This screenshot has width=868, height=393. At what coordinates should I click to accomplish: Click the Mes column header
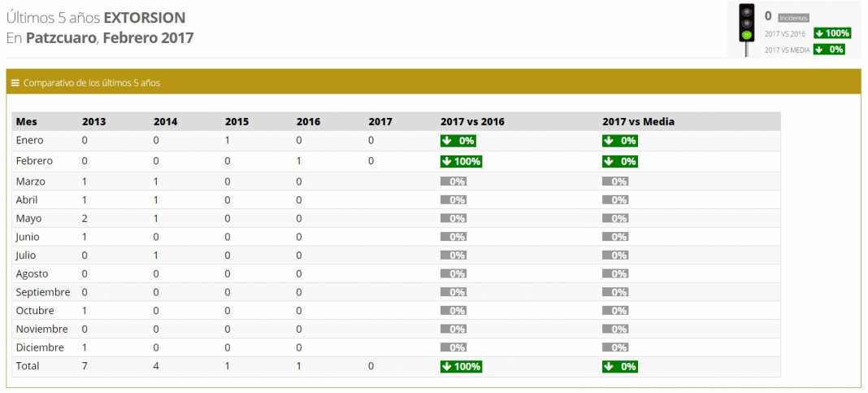click(x=27, y=121)
